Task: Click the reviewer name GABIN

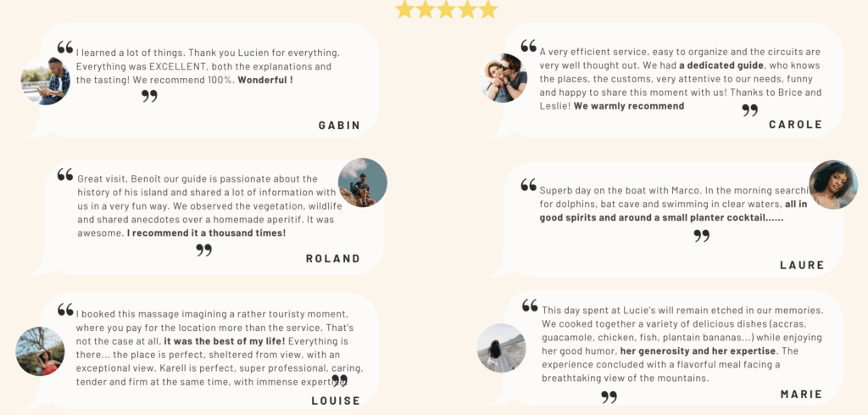Action: coord(339,126)
